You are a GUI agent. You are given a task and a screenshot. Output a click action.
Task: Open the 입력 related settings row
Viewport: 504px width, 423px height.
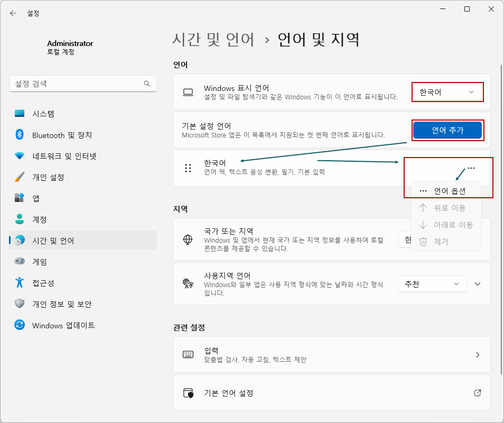(332, 354)
